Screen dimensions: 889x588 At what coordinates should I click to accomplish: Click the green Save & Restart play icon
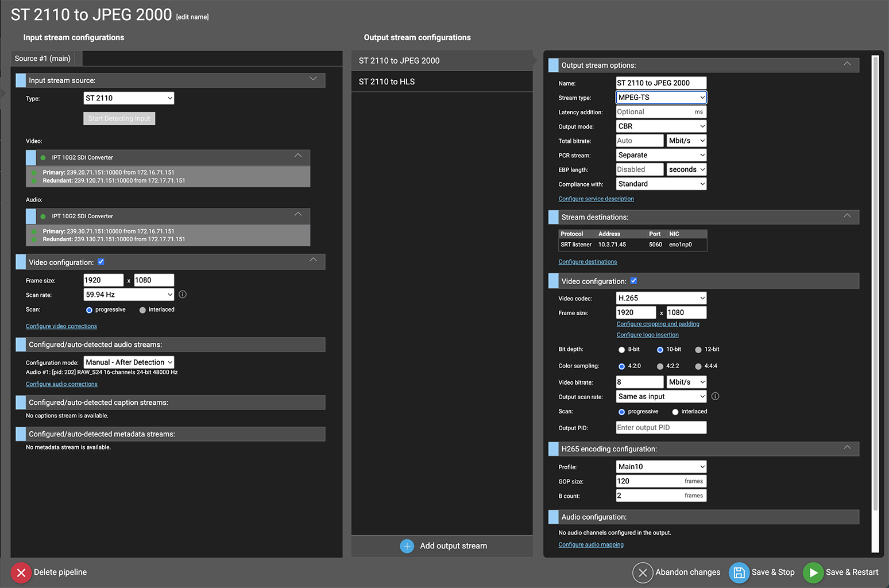[x=813, y=572]
